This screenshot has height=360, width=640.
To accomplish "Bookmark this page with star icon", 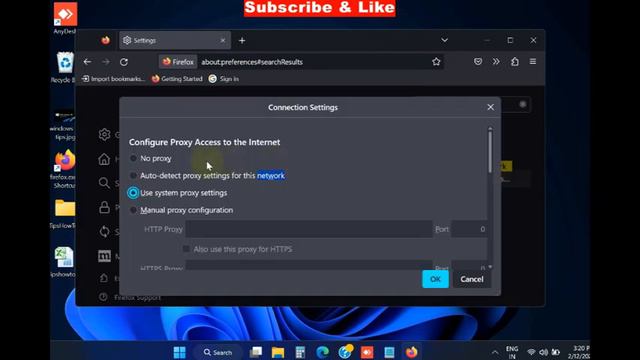I will (436, 62).
